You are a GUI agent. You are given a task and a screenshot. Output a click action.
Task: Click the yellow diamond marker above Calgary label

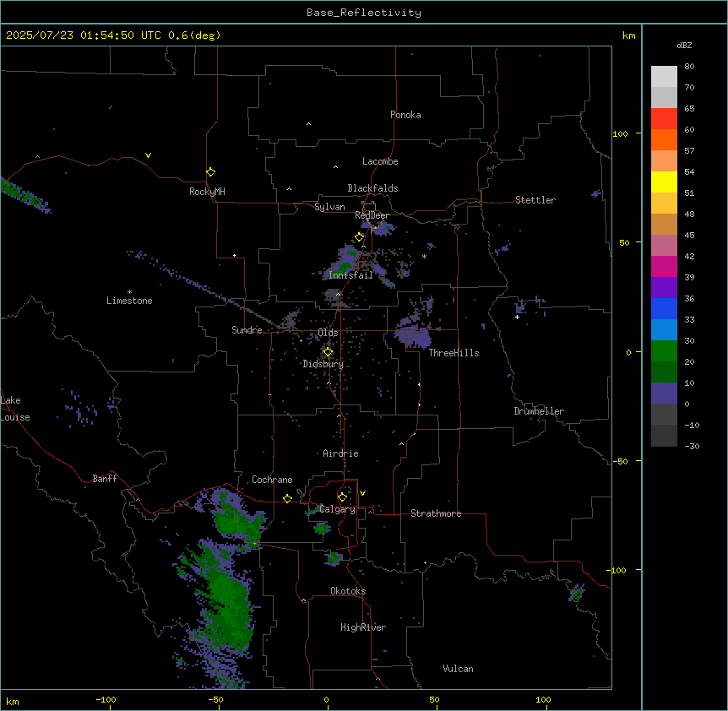[342, 497]
